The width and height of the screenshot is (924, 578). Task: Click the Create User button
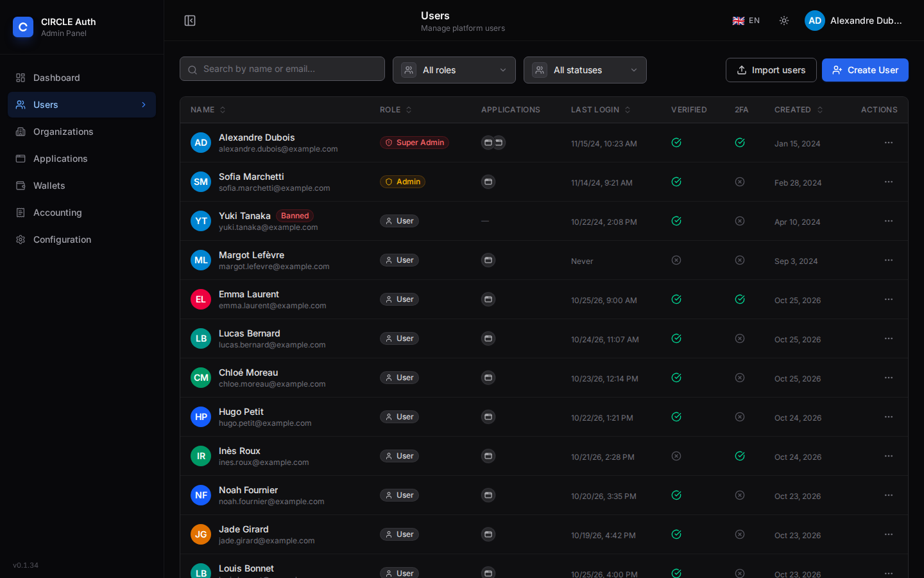point(865,70)
